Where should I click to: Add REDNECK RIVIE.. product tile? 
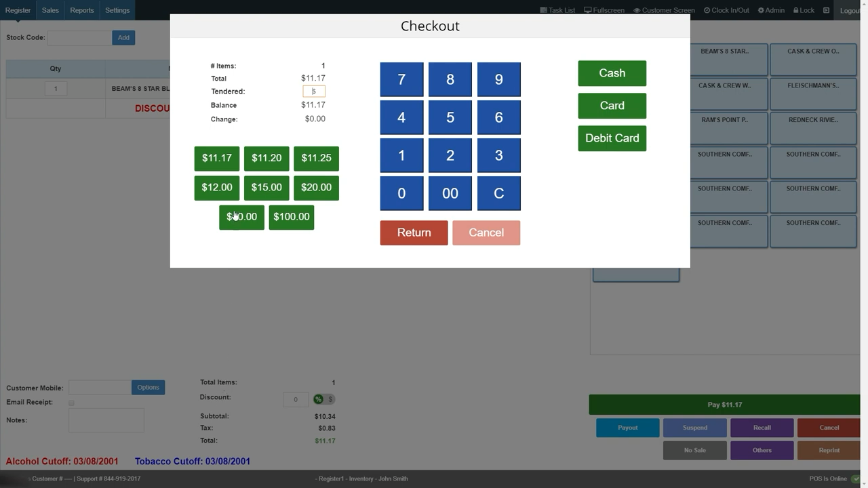pyautogui.click(x=813, y=129)
